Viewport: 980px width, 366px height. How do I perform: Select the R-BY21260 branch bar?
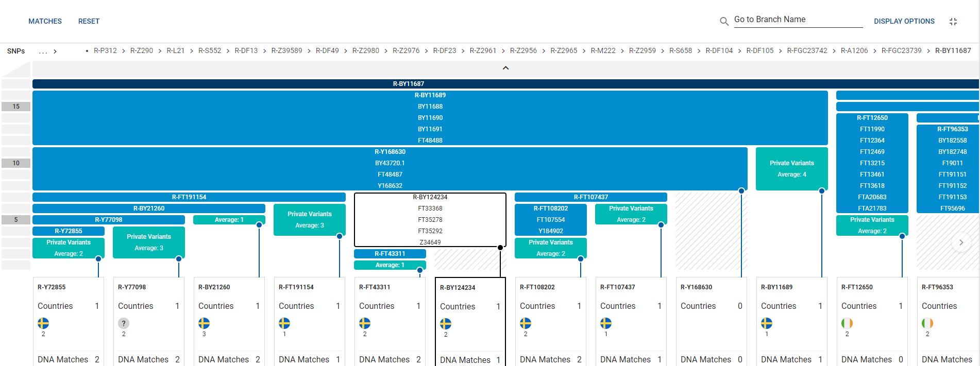pyautogui.click(x=149, y=208)
